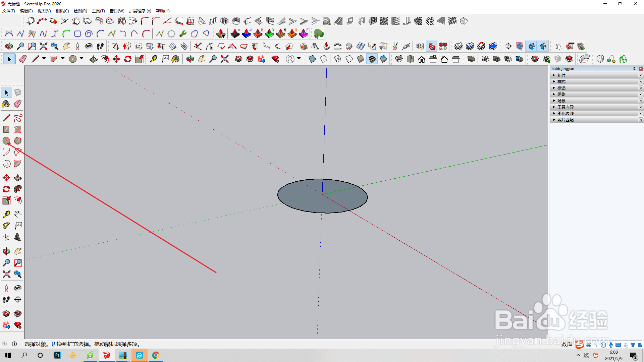Open the 编辑(E) menu

(26, 11)
